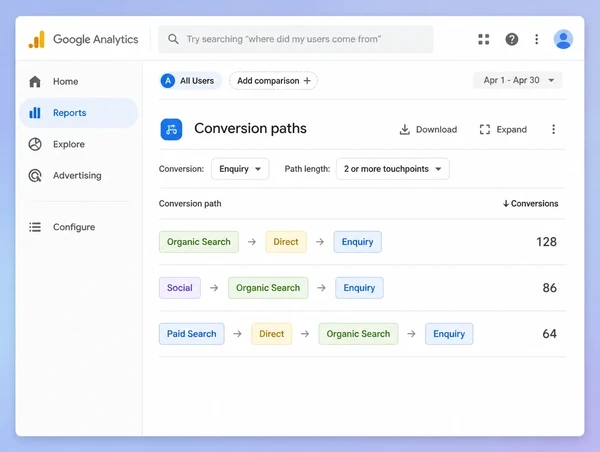Click the Google Analytics logo icon
Viewport: 600px width, 452px height.
tap(37, 39)
